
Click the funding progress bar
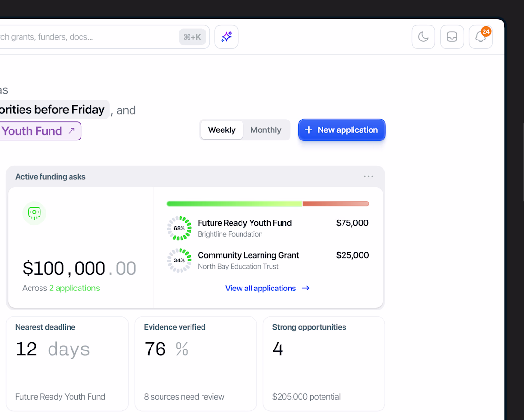point(268,204)
